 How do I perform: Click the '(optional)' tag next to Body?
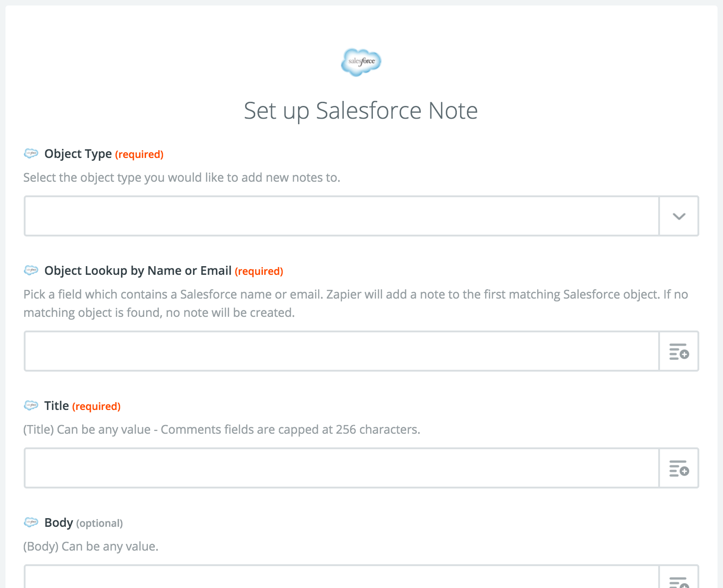(x=100, y=523)
